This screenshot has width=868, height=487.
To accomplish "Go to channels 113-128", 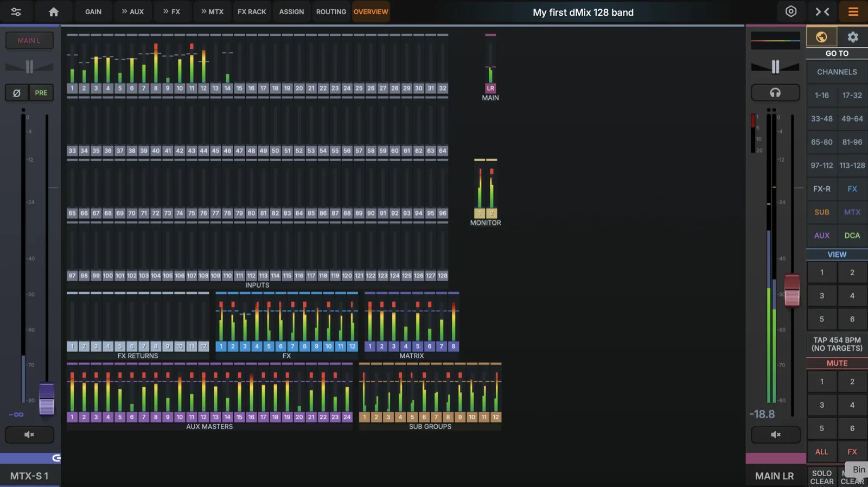I will point(852,166).
